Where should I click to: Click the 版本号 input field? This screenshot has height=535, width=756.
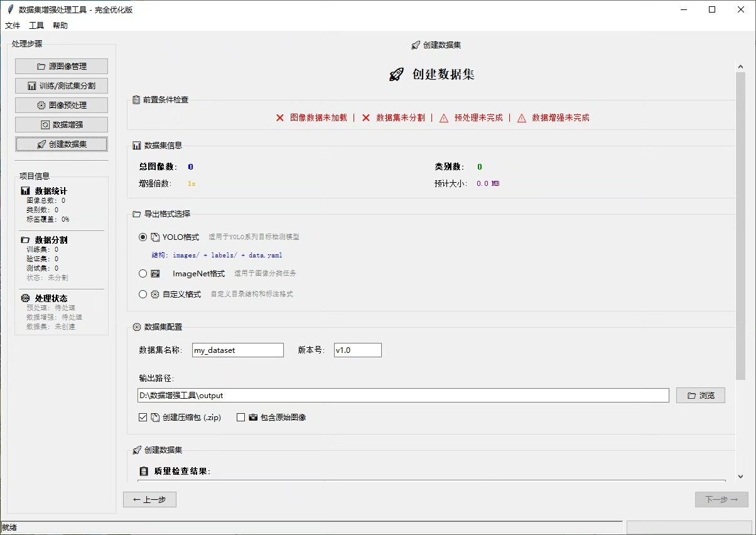(x=357, y=350)
